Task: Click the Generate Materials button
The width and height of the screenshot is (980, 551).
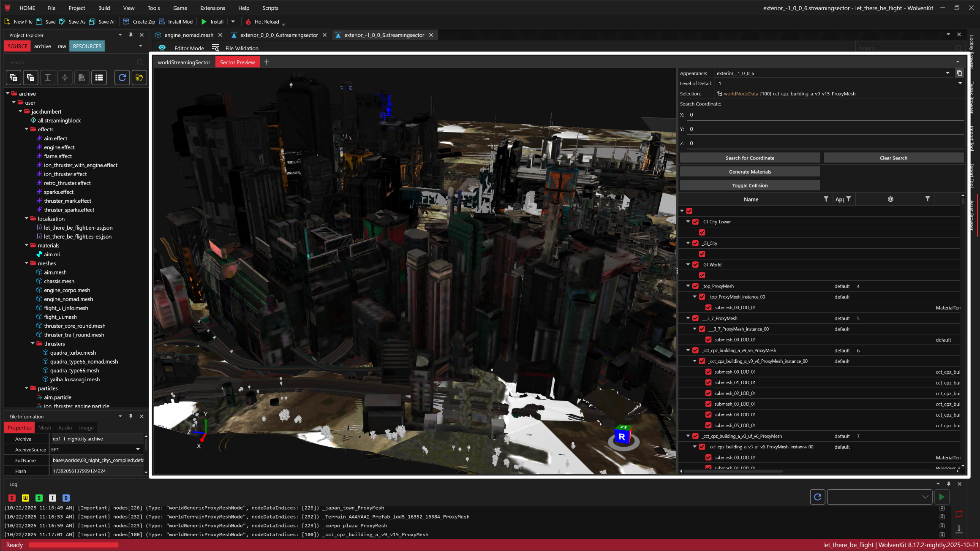Action: pyautogui.click(x=750, y=172)
